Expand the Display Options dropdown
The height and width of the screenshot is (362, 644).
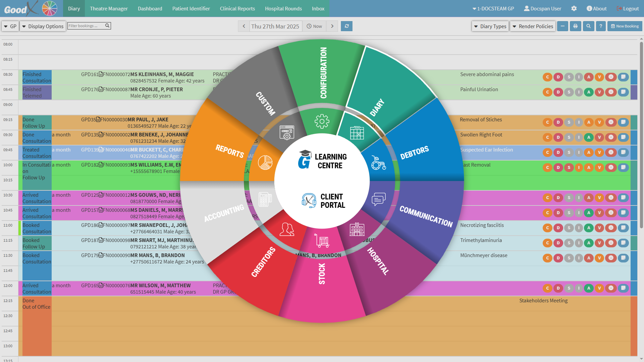[x=43, y=26]
